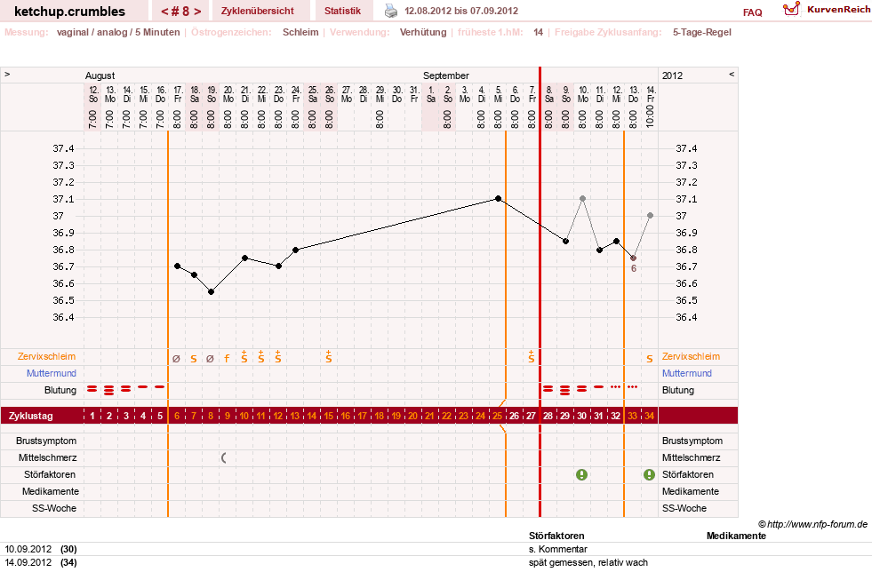
Task: Click the bleeding symbol on cycle day 2
Action: [x=109, y=390]
